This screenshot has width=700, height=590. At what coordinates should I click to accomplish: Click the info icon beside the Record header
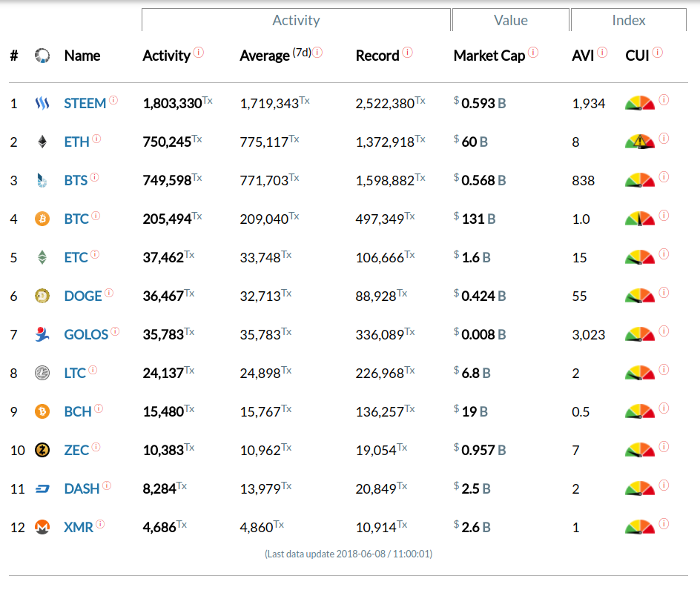click(x=408, y=53)
